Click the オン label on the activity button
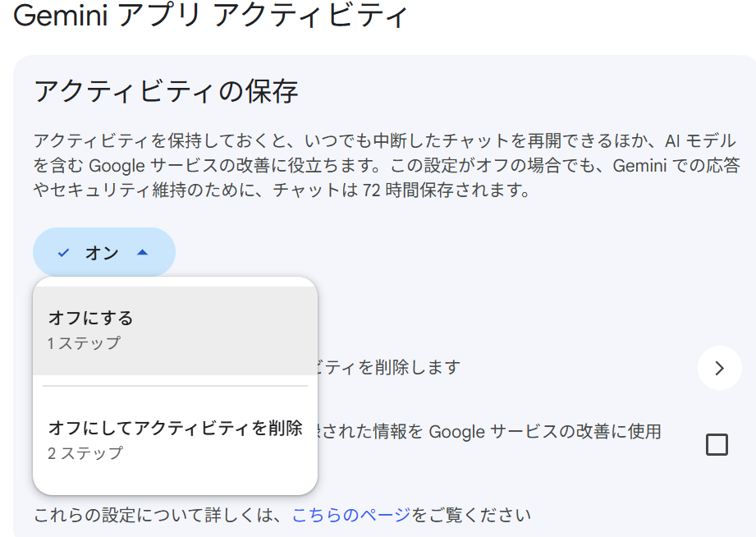Image resolution: width=756 pixels, height=537 pixels. coord(102,253)
